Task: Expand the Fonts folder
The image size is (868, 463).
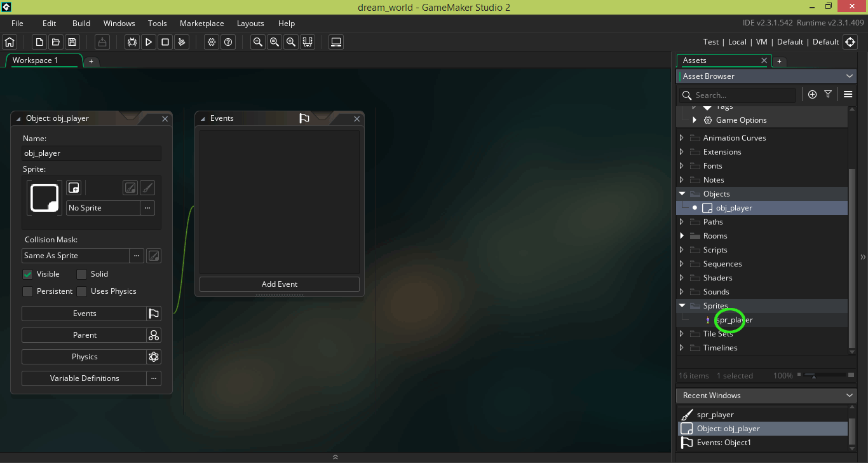Action: (x=682, y=166)
